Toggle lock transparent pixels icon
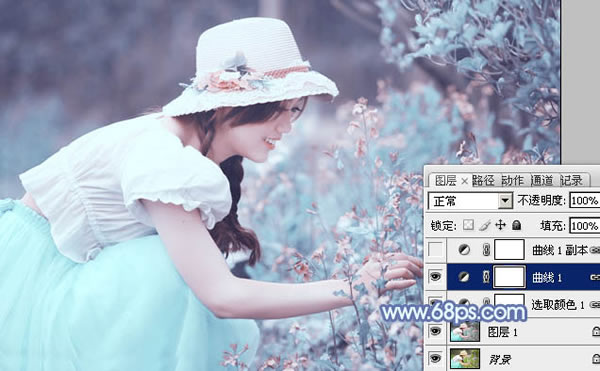600x371 pixels. click(x=468, y=225)
